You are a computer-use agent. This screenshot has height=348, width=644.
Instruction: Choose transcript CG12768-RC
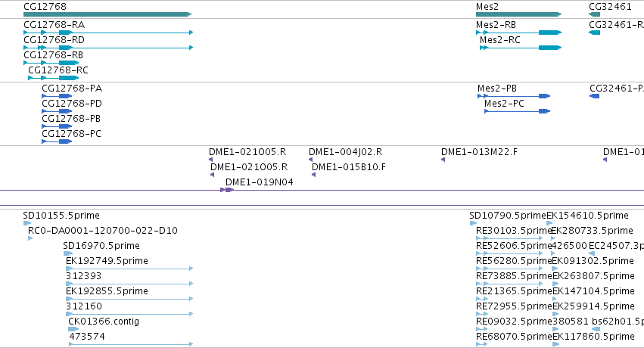pyautogui.click(x=54, y=78)
